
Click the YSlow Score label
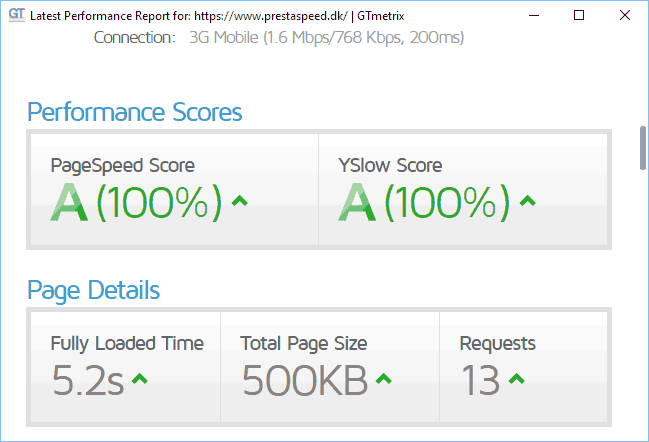390,165
